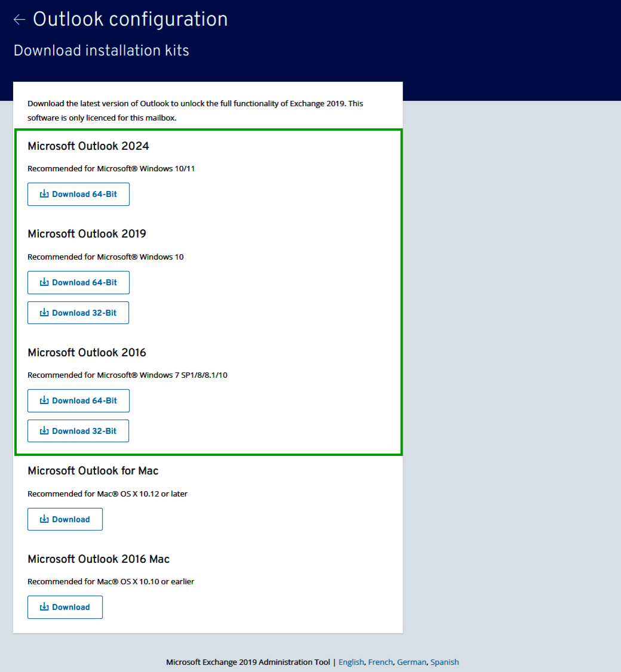
Task: Download Microsoft Outlook 2016 32-Bit
Action: (78, 430)
